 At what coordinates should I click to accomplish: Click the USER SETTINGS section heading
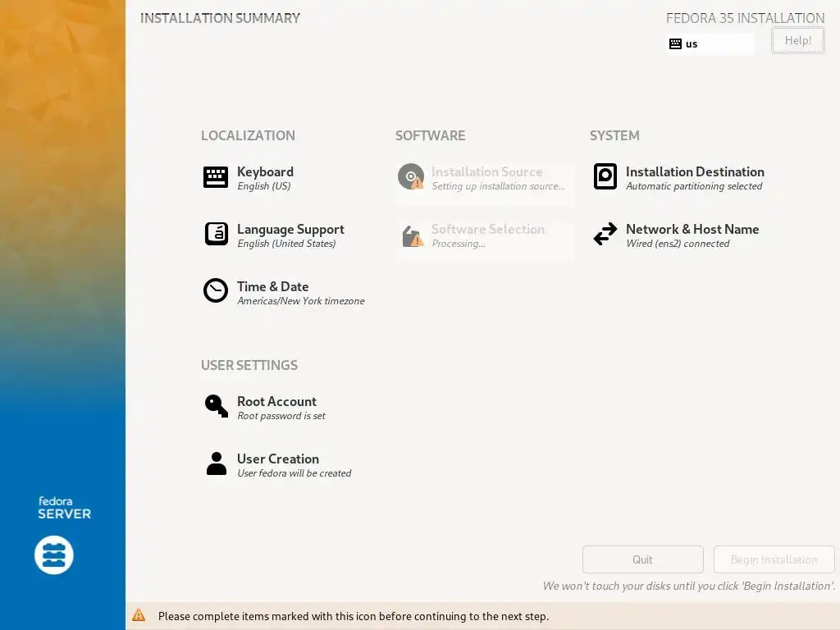[249, 365]
